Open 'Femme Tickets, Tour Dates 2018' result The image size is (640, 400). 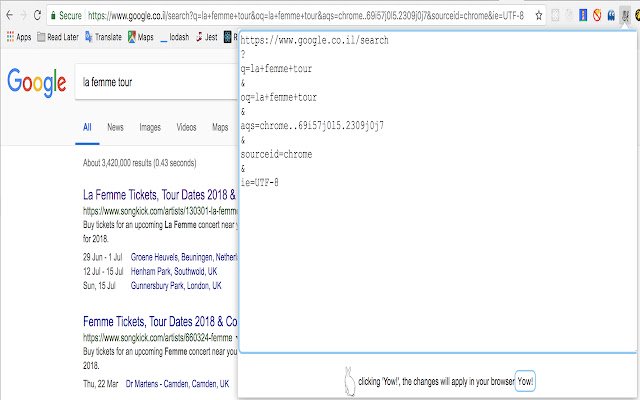[160, 322]
